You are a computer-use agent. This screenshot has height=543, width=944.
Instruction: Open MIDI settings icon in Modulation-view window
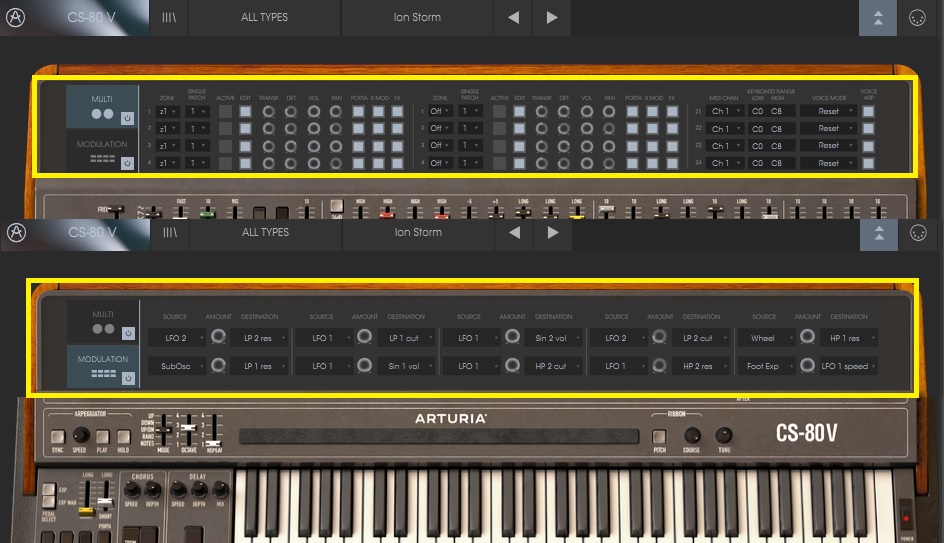pyautogui.click(x=918, y=233)
